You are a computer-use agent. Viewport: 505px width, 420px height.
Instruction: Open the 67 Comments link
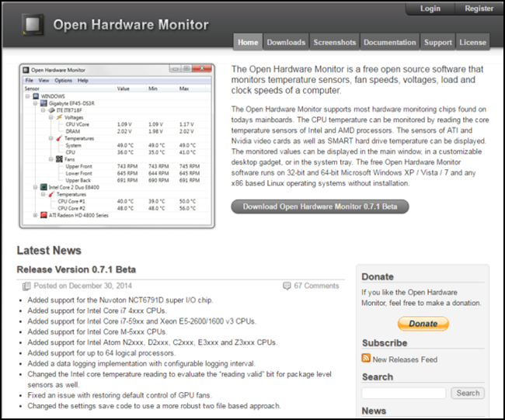point(316,286)
